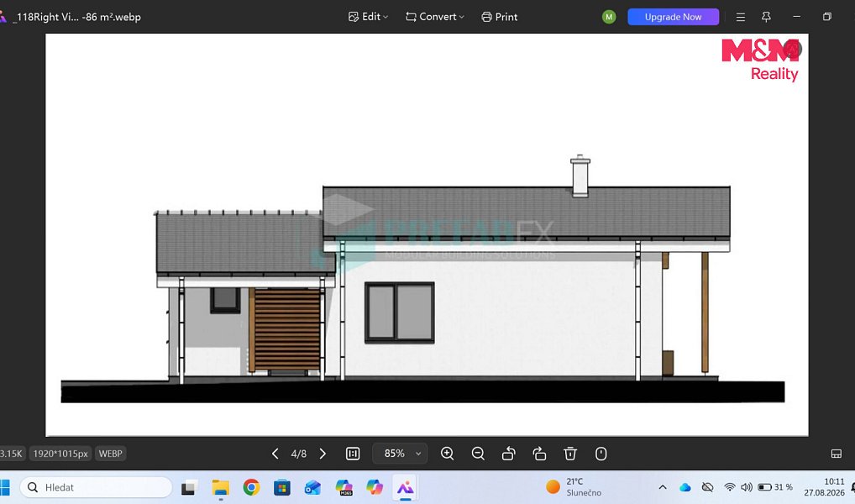Open Outlook from the taskbar

(313, 487)
